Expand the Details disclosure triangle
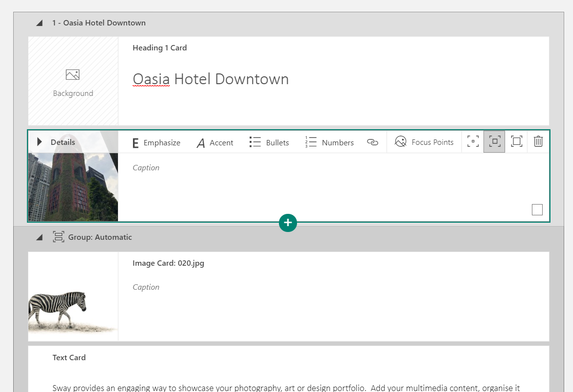The height and width of the screenshot is (392, 573). click(40, 142)
